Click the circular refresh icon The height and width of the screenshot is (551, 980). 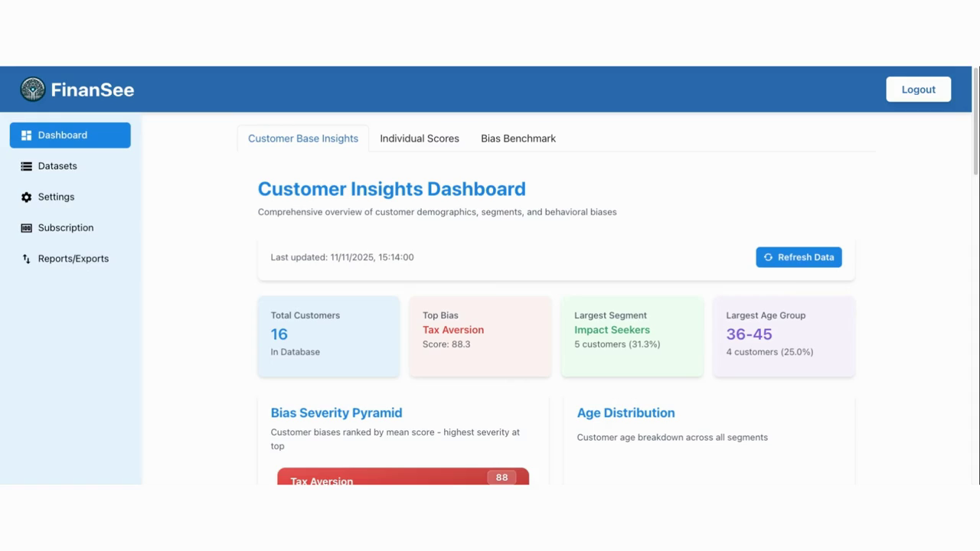(768, 257)
